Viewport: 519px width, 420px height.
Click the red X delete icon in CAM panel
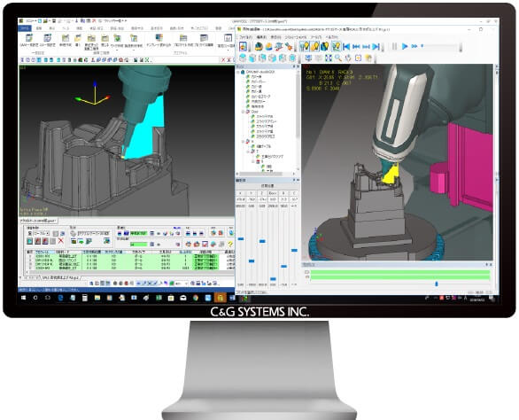[60, 241]
